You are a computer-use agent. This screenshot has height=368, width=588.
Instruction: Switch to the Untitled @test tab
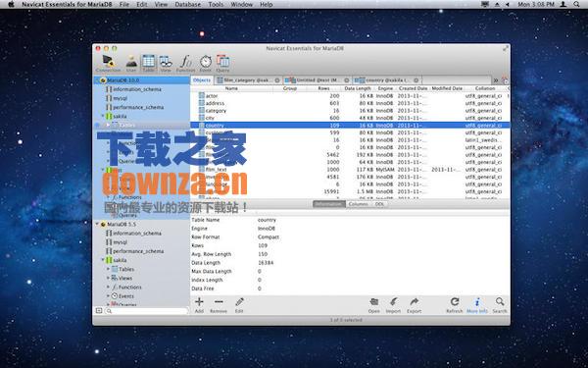click(318, 80)
